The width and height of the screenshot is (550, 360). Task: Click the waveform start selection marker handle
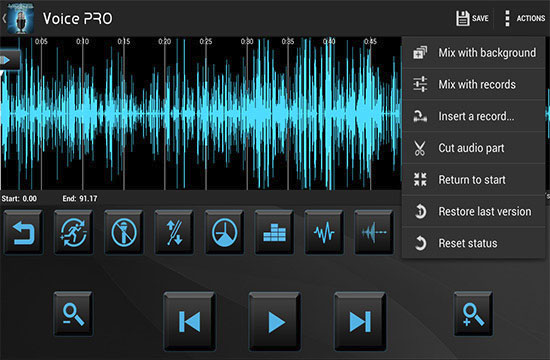click(x=9, y=60)
